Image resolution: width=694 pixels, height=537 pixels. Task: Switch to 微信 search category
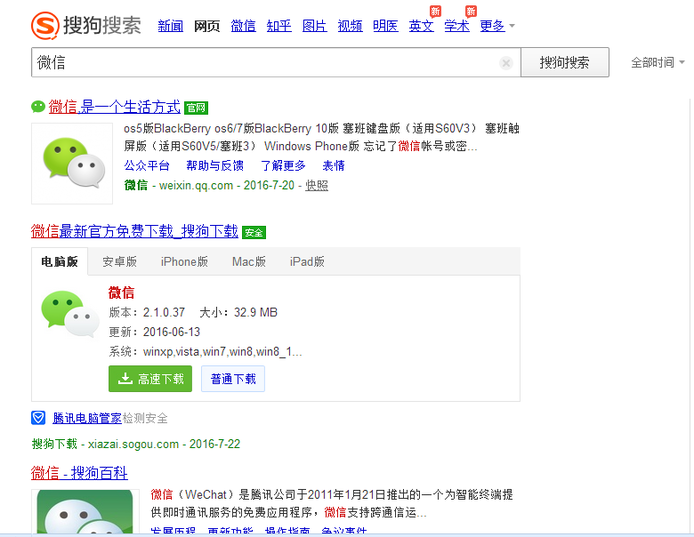[243, 26]
